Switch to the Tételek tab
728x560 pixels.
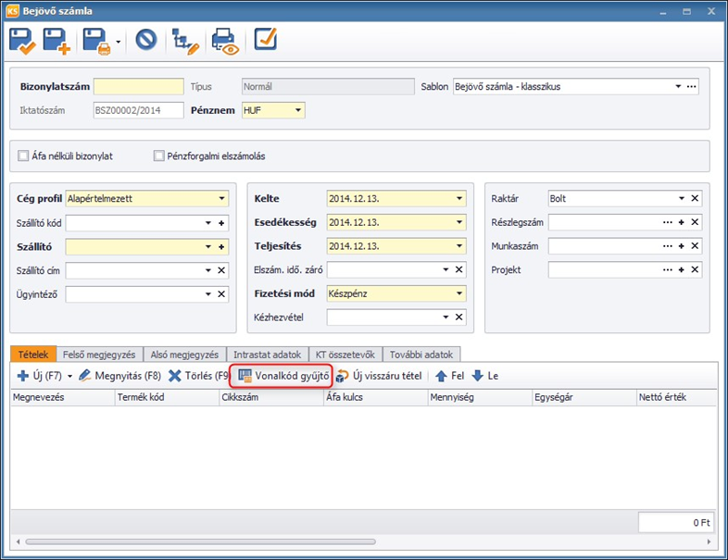[x=33, y=354]
